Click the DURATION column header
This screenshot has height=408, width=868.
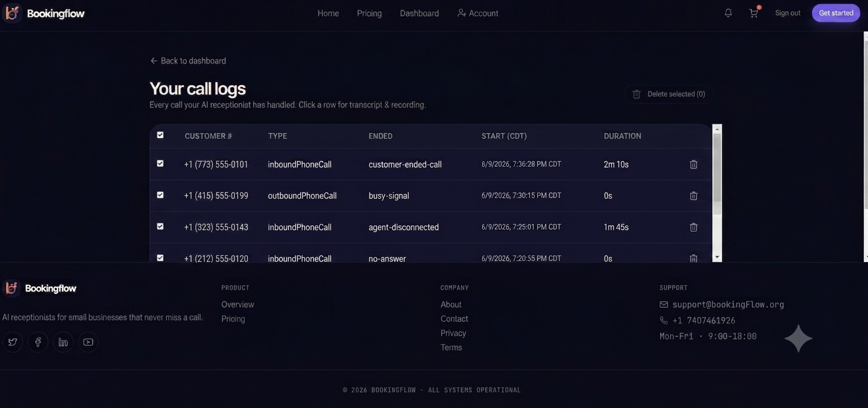(622, 136)
